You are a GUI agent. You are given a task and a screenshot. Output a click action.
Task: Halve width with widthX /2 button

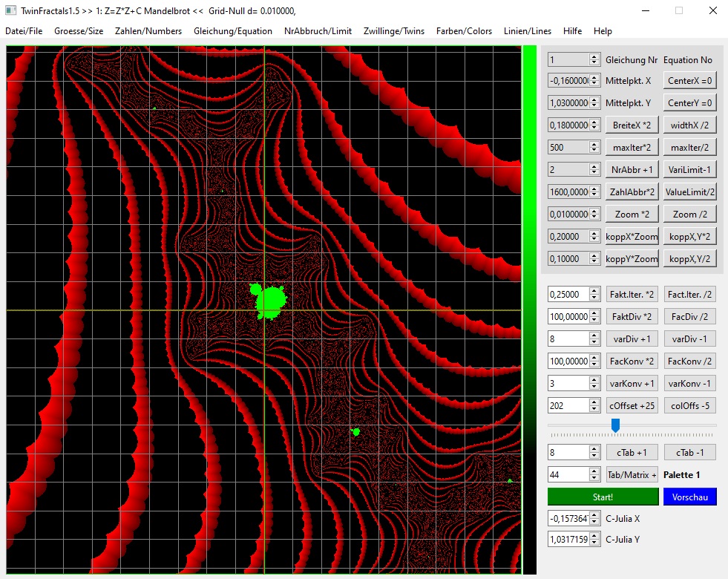[690, 125]
